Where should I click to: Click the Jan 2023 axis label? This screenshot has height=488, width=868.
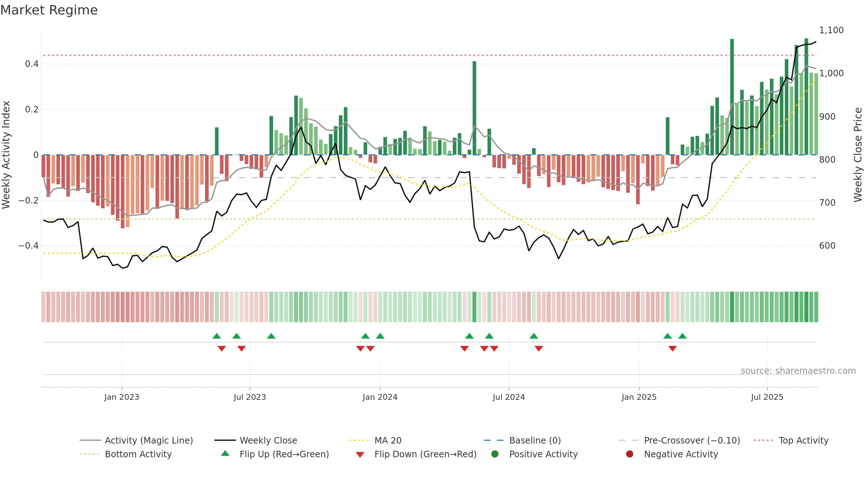[122, 397]
